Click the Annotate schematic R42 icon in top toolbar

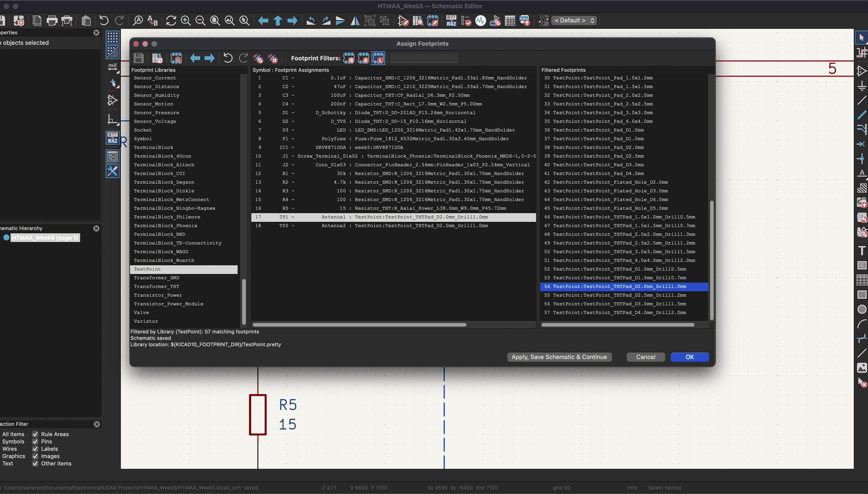[451, 21]
